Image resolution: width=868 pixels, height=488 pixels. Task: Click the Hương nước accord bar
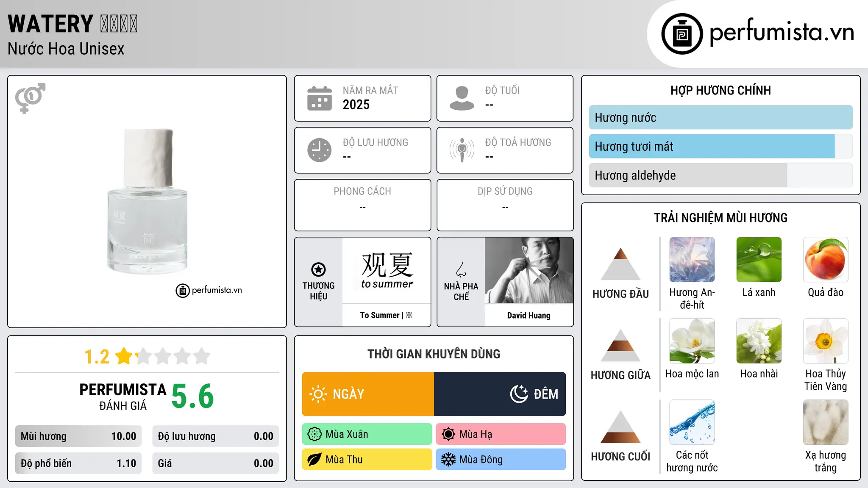pos(721,117)
